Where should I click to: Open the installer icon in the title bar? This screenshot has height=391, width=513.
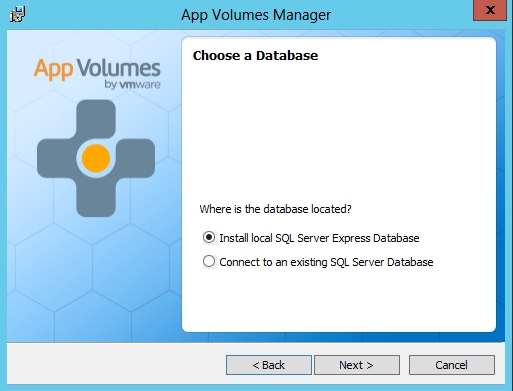pos(17,14)
